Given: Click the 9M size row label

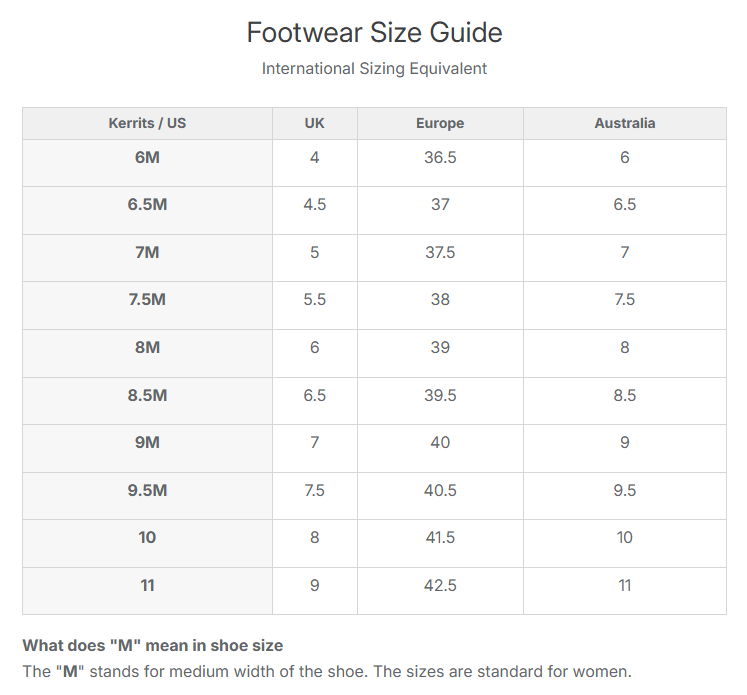Looking at the screenshot, I should click(x=147, y=443).
